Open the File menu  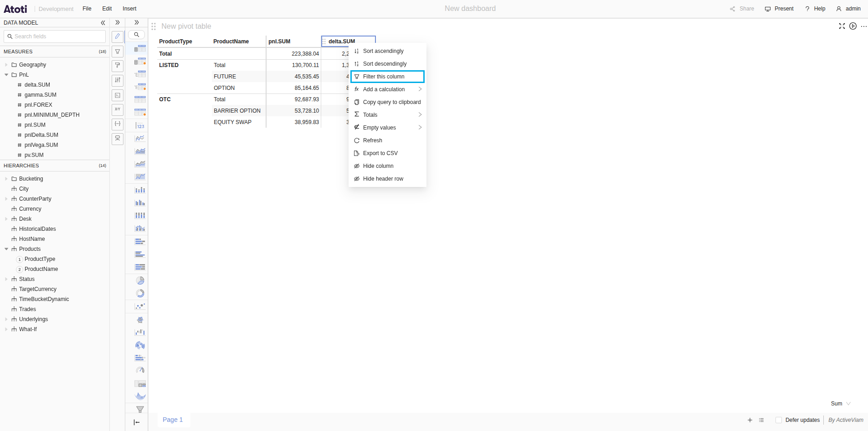click(x=87, y=9)
